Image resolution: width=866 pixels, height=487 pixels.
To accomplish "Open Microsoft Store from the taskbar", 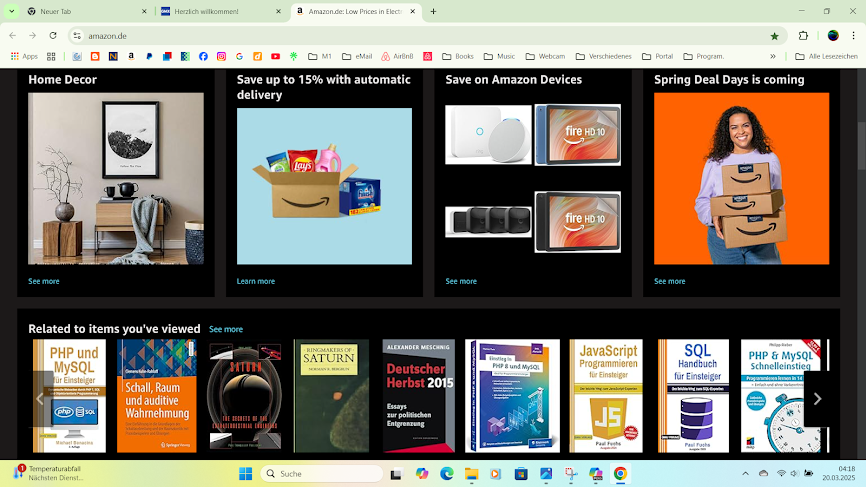I will click(x=521, y=474).
